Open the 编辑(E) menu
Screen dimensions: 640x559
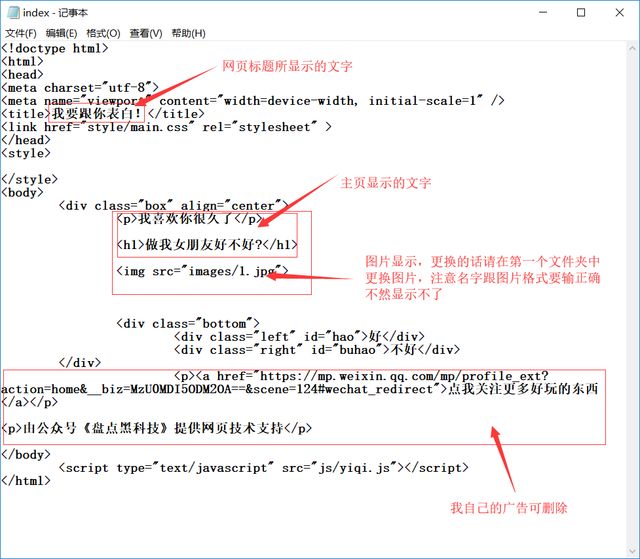pyautogui.click(x=61, y=33)
